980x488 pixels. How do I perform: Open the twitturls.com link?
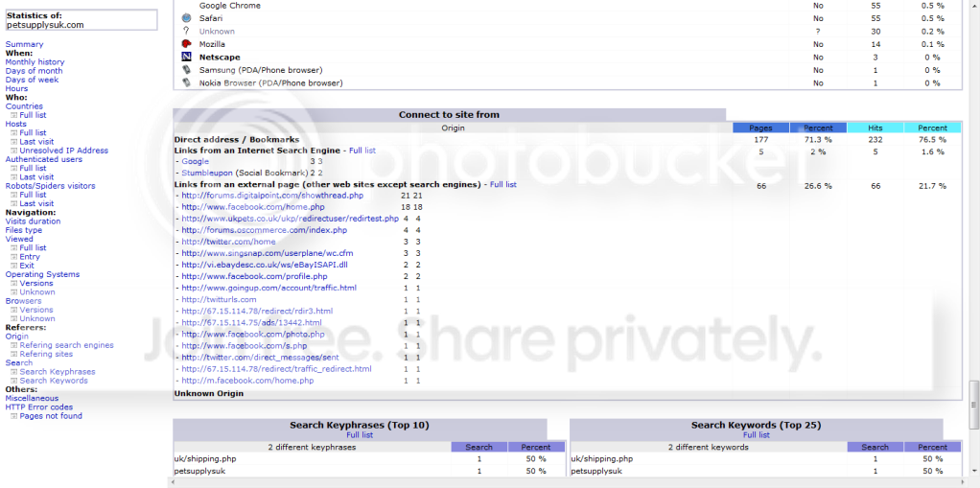coord(220,299)
